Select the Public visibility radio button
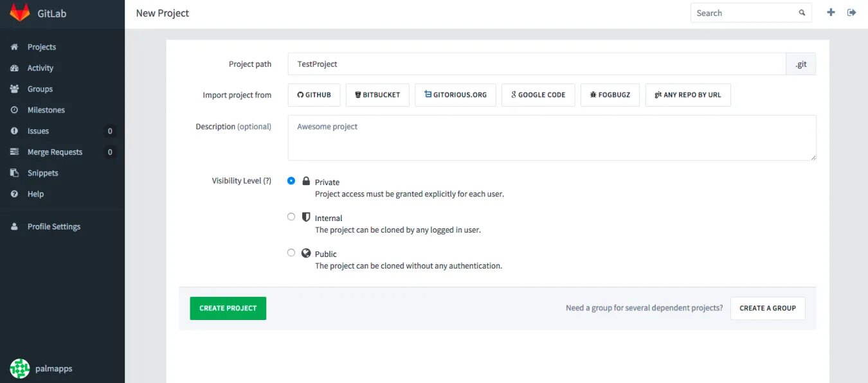Image resolution: width=868 pixels, height=383 pixels. (x=291, y=253)
